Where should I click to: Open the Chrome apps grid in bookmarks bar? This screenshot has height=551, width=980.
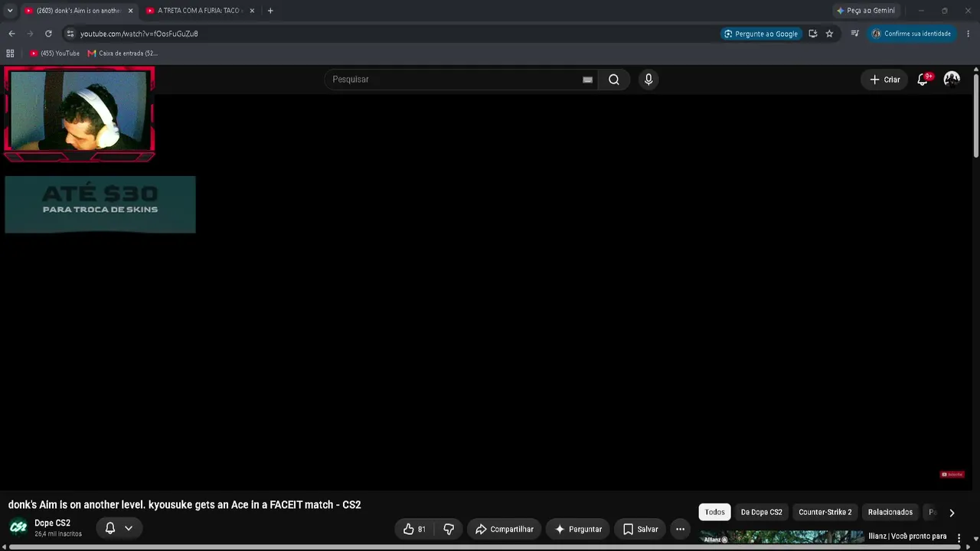pyautogui.click(x=10, y=54)
